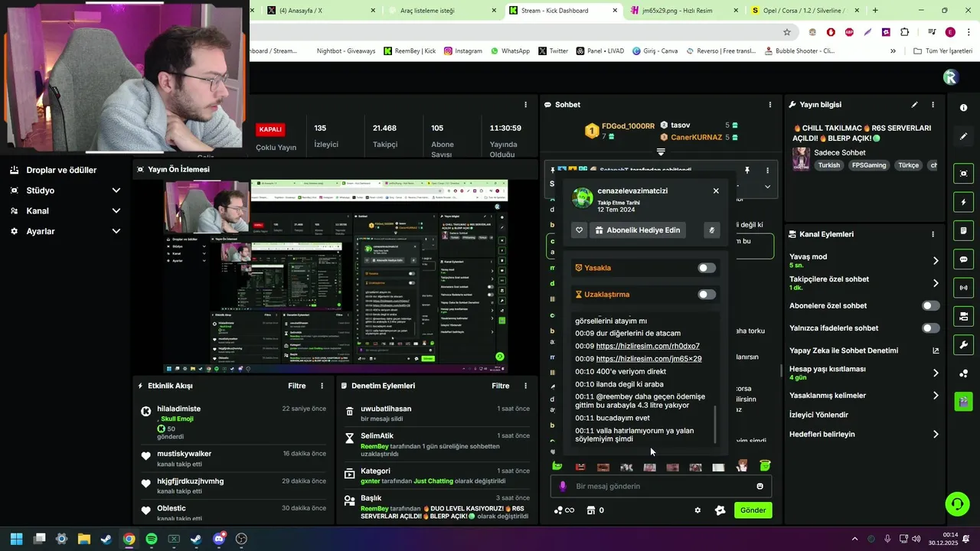Click the pencil edit icon in Yayın bilgisi
This screenshot has height=551, width=980.
(x=914, y=105)
